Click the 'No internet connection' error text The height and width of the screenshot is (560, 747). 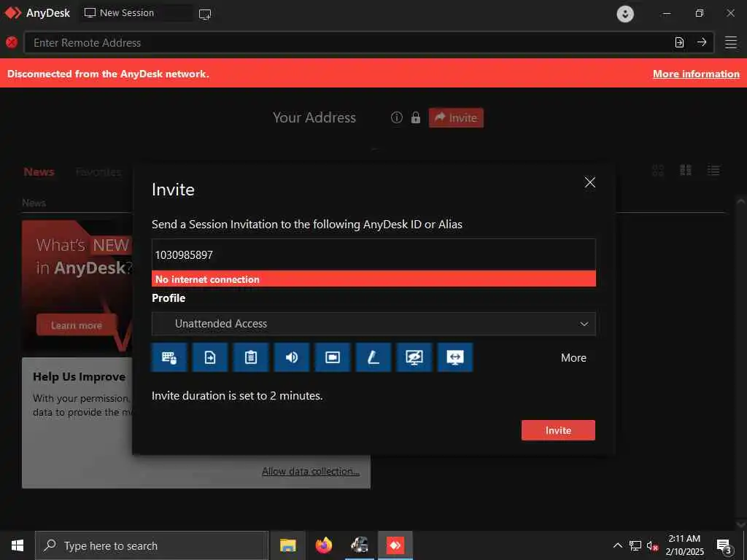click(x=207, y=279)
